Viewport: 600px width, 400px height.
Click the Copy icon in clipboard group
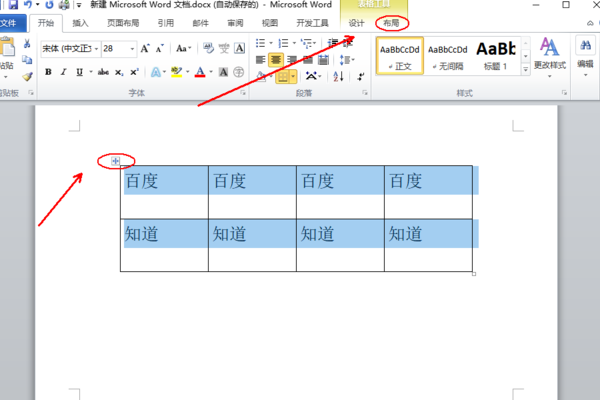[27, 60]
